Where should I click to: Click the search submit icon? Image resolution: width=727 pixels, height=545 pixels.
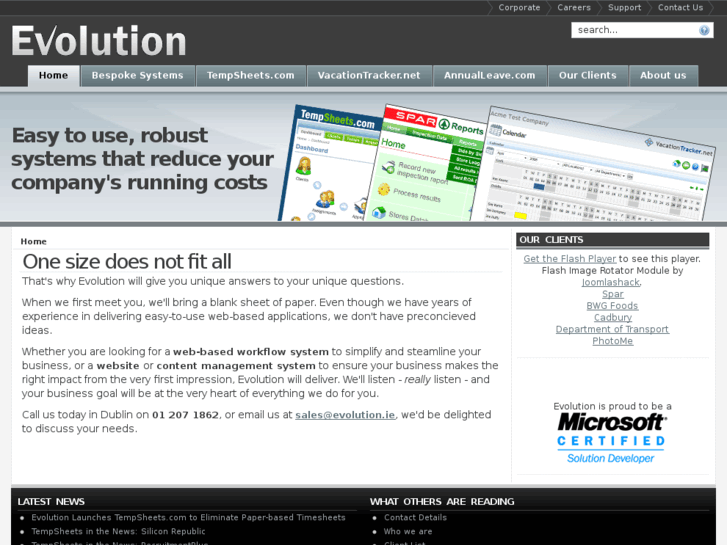coord(704,30)
